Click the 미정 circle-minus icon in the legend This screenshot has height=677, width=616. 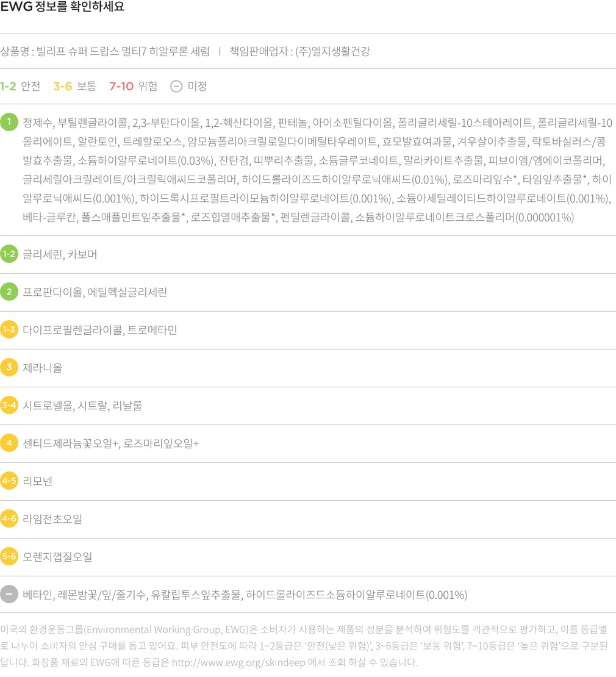176,86
